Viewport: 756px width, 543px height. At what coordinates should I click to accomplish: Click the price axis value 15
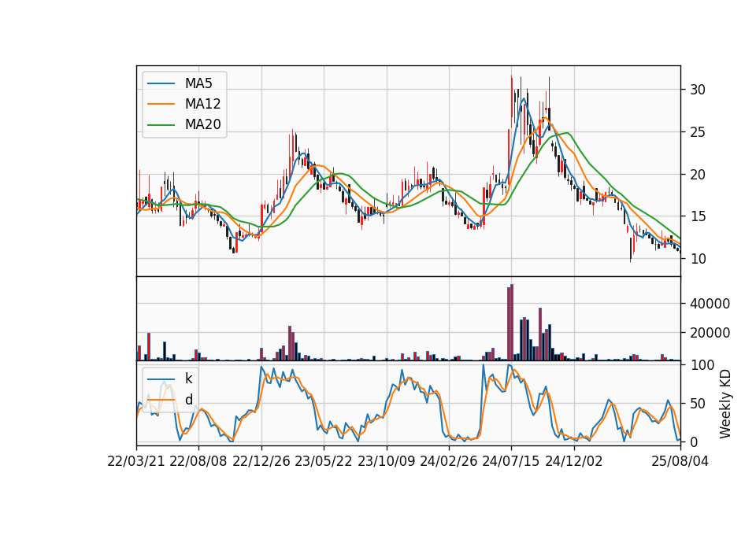coord(698,217)
